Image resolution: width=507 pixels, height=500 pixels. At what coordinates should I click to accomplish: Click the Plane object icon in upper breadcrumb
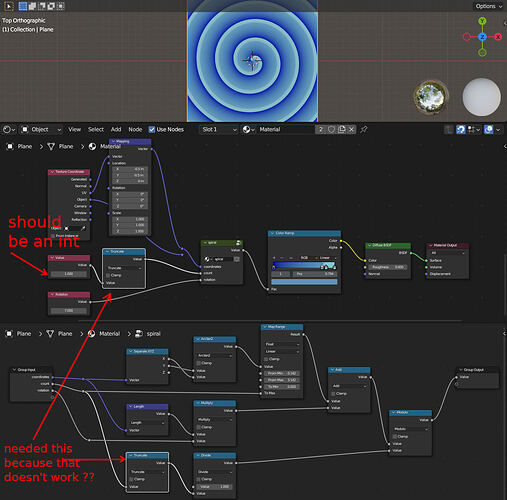10,146
